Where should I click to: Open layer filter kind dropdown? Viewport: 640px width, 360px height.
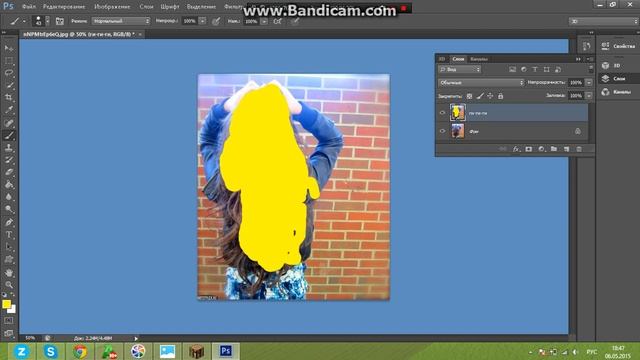tap(460, 69)
